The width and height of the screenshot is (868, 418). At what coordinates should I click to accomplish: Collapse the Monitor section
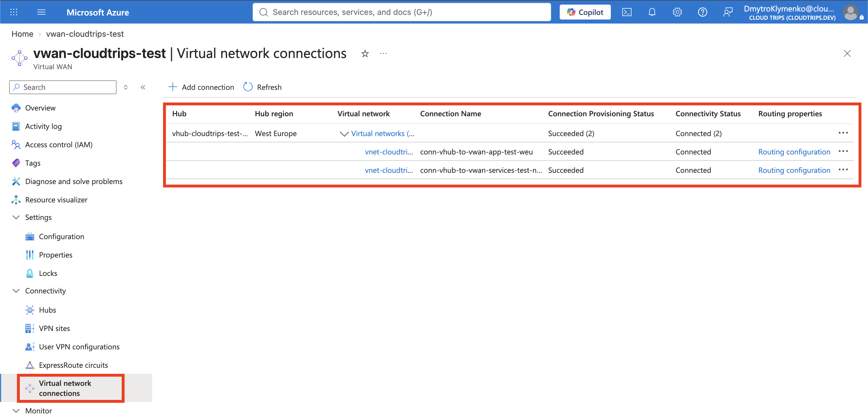coord(16,411)
